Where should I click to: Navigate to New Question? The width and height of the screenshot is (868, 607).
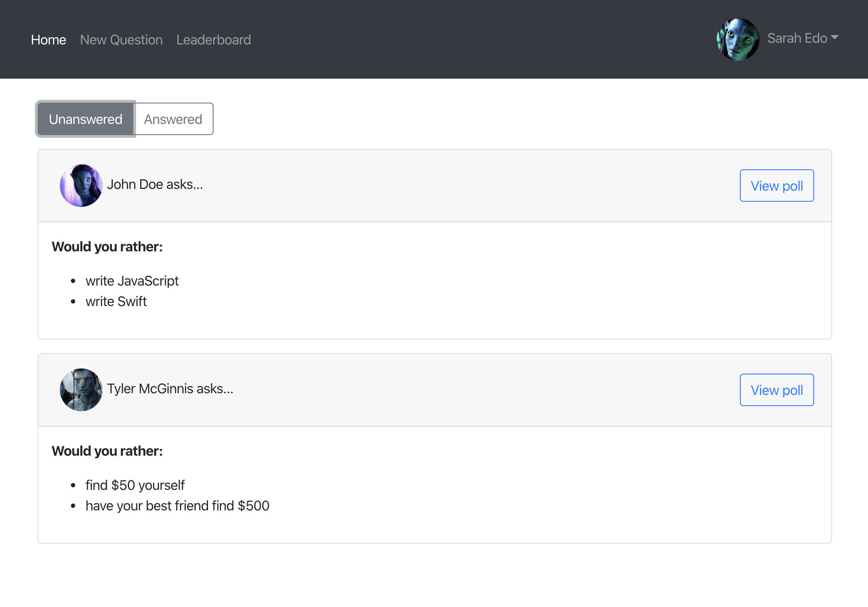click(121, 39)
